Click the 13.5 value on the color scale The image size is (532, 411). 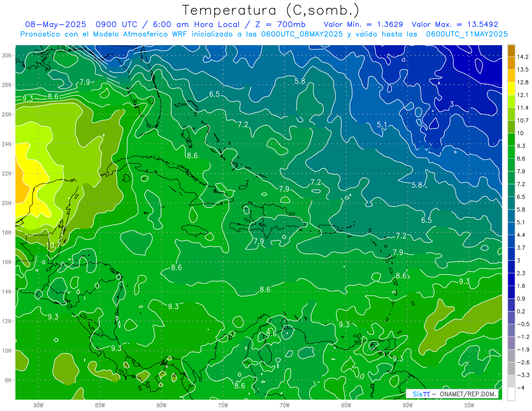524,70
